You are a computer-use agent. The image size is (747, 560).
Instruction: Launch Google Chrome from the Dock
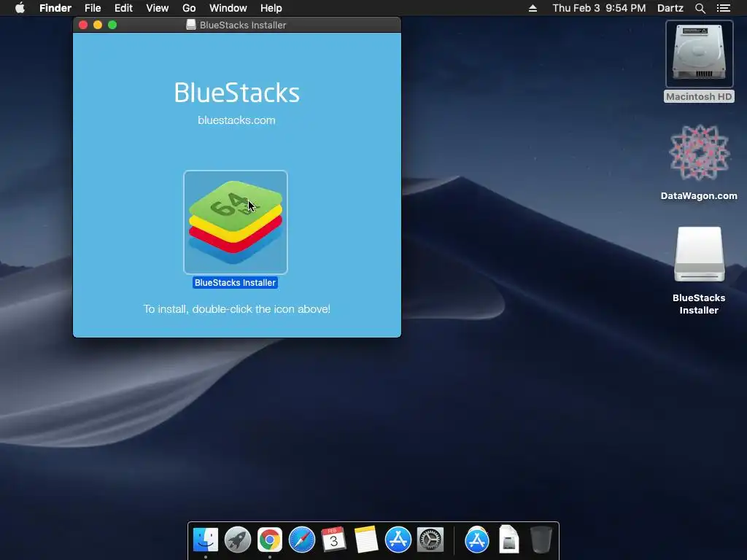click(270, 540)
